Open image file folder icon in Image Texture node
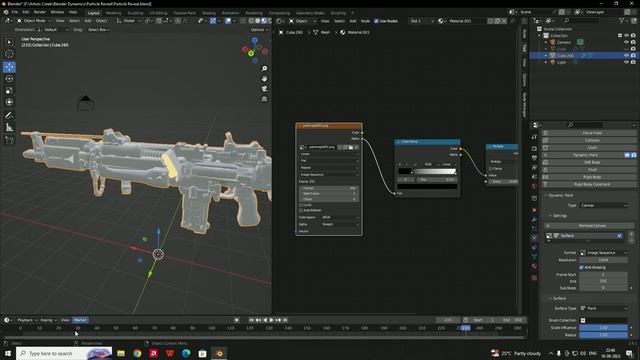The height and width of the screenshot is (360, 640). pyautogui.click(x=351, y=147)
